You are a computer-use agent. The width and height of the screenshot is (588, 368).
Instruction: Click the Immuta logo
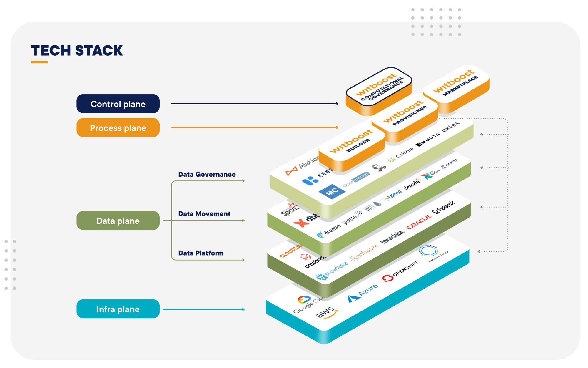[x=428, y=139]
